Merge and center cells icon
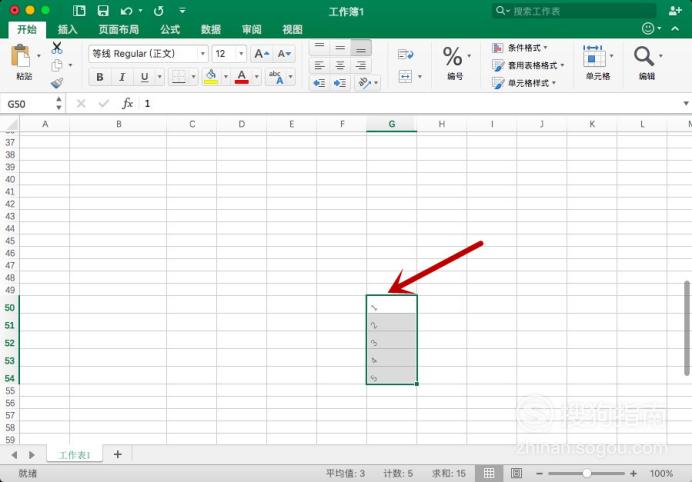Image resolution: width=692 pixels, height=482 pixels. 405,76
